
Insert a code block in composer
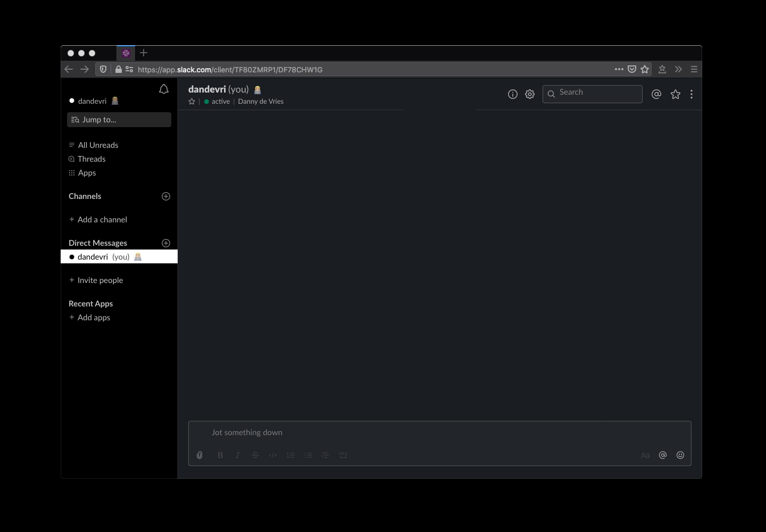pos(343,455)
